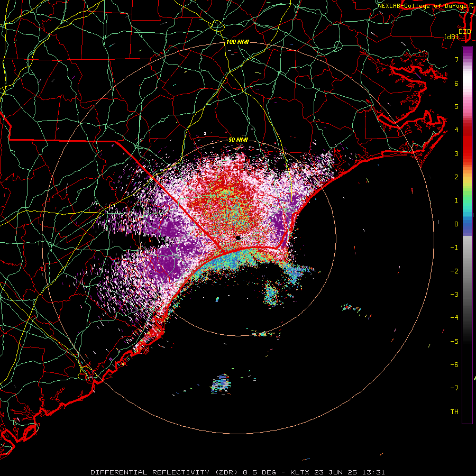The image size is (476, 476).
Task: Click the Differential Reflectivity caption at bottom
Action: pyautogui.click(x=237, y=472)
